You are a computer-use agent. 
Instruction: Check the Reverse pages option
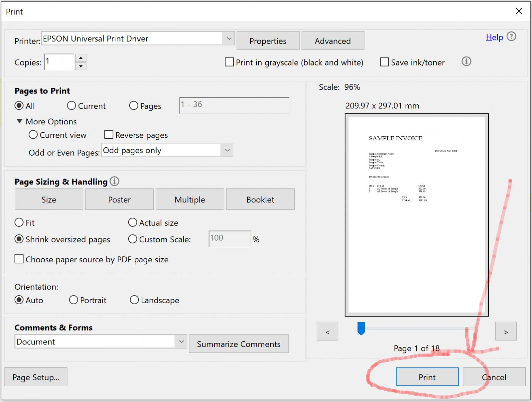click(x=108, y=134)
